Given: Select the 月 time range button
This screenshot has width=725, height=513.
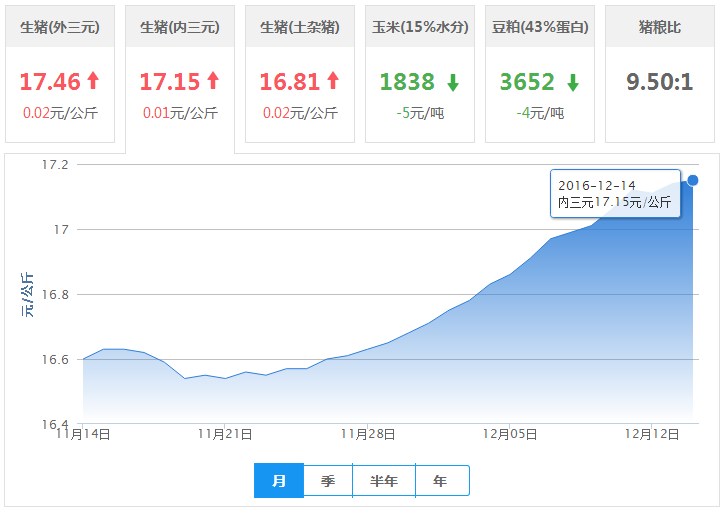Looking at the screenshot, I should (279, 481).
